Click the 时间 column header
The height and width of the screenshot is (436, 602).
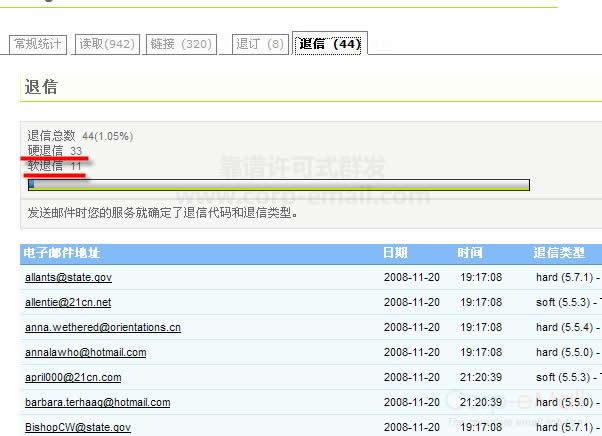click(470, 253)
